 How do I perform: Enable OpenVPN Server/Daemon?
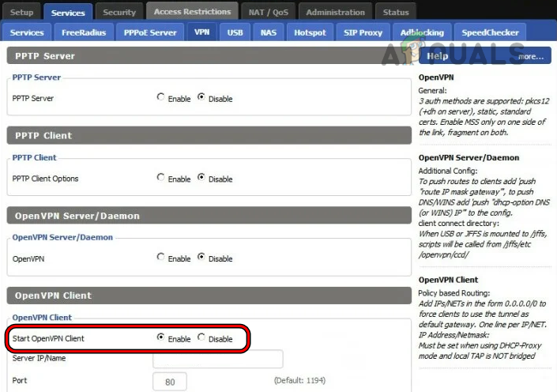point(160,257)
